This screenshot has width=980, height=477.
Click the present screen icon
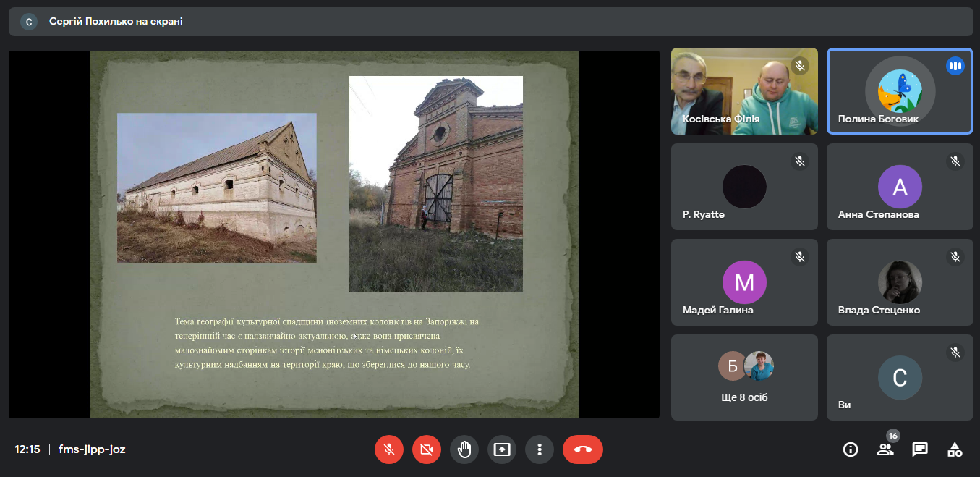coord(501,449)
